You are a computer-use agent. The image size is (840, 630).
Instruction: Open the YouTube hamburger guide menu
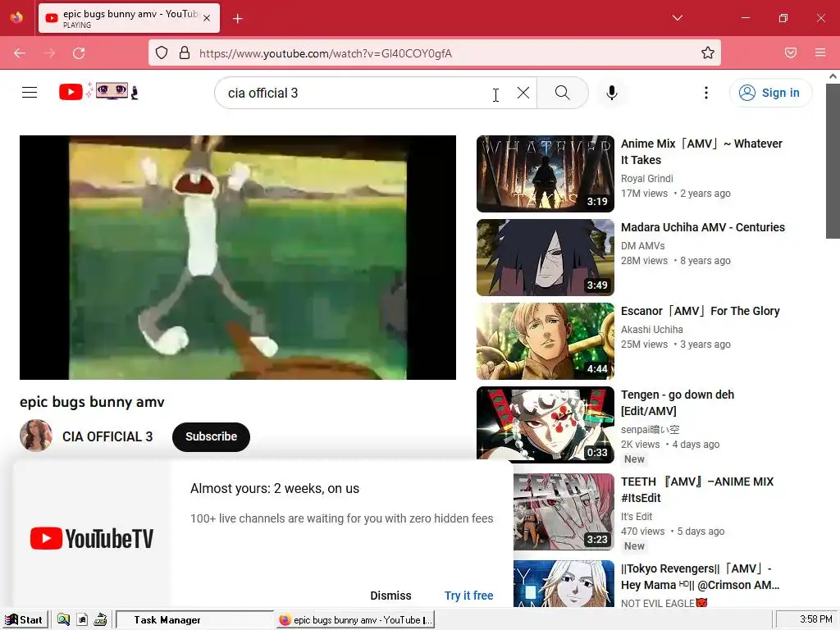tap(30, 93)
